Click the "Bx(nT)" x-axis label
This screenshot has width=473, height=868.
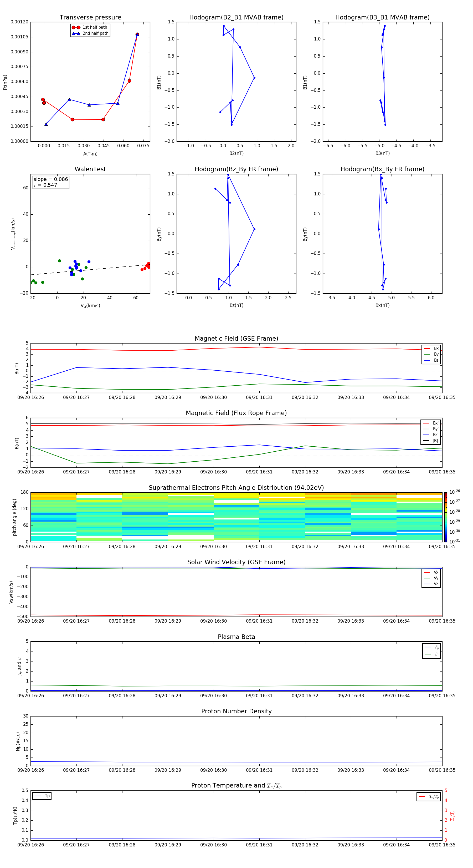point(382,305)
